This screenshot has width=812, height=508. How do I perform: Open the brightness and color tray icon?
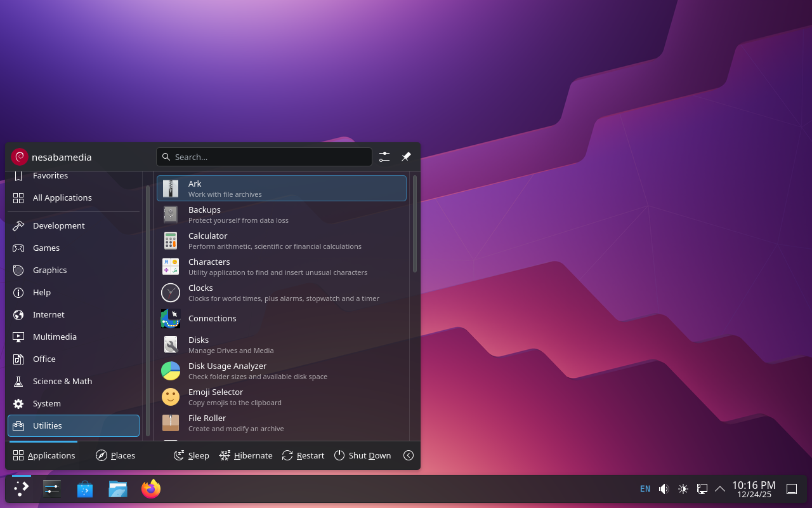[x=683, y=489]
